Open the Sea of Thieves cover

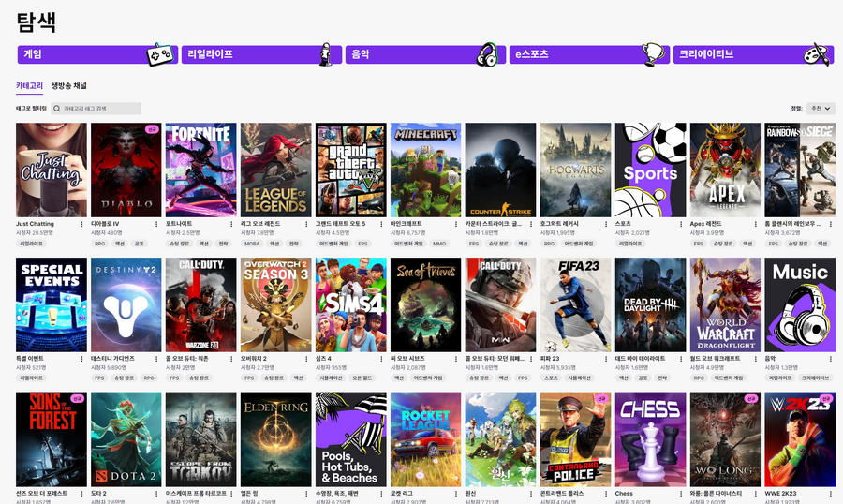coord(426,305)
